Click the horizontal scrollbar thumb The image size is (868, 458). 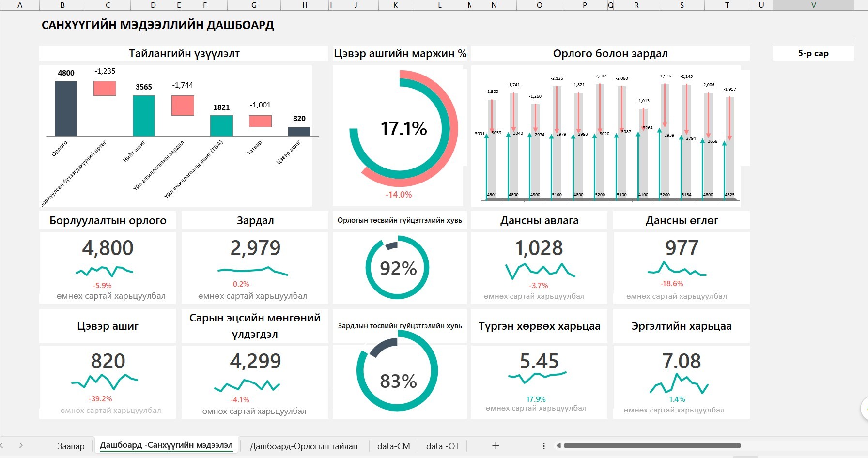652,445
